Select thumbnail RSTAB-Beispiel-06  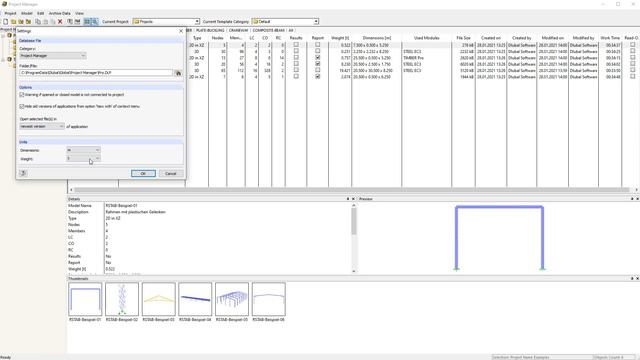coord(269,299)
